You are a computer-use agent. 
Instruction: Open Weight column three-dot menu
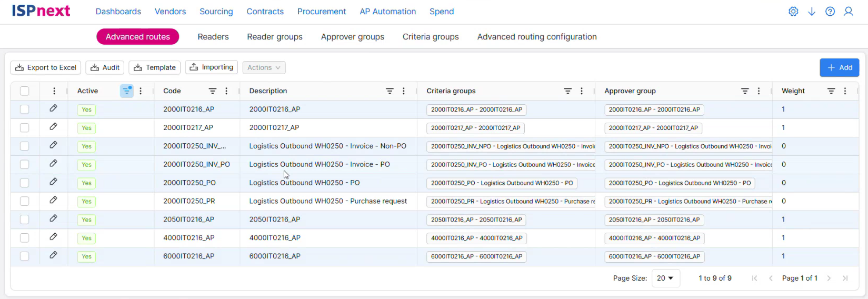(x=845, y=91)
